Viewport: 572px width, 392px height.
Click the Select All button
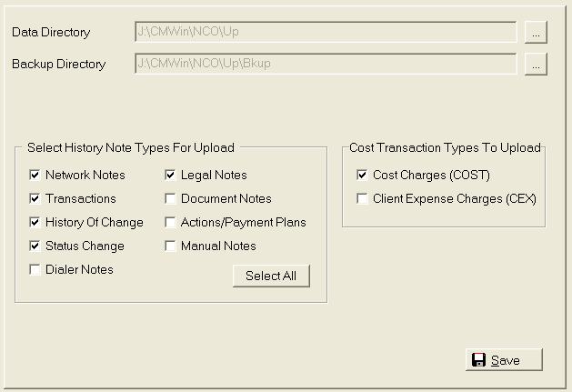271,276
